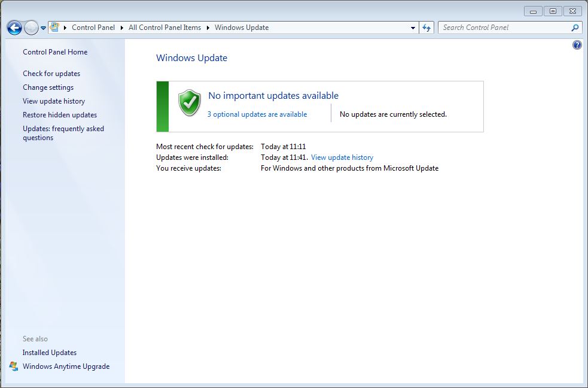Viewport: 588px width, 388px height.
Task: Close the Windows Update window
Action: click(x=572, y=11)
